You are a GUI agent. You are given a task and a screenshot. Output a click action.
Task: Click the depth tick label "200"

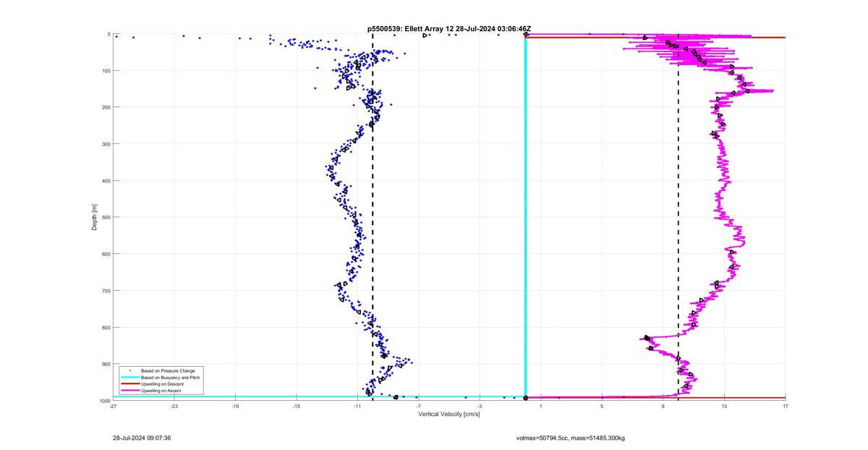point(106,107)
